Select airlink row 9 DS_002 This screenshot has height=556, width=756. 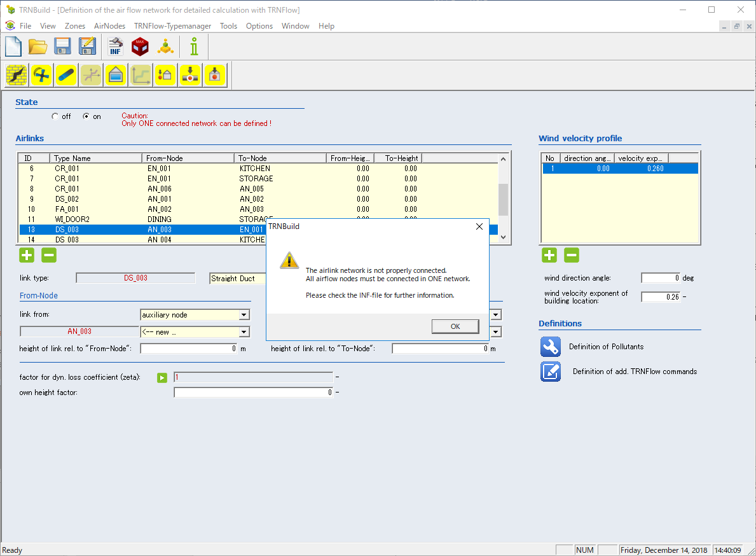point(258,198)
